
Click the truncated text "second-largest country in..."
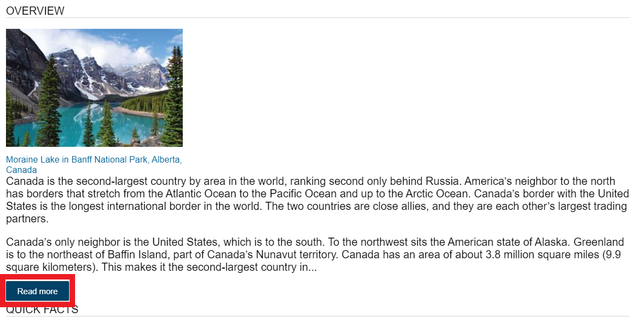click(x=252, y=268)
